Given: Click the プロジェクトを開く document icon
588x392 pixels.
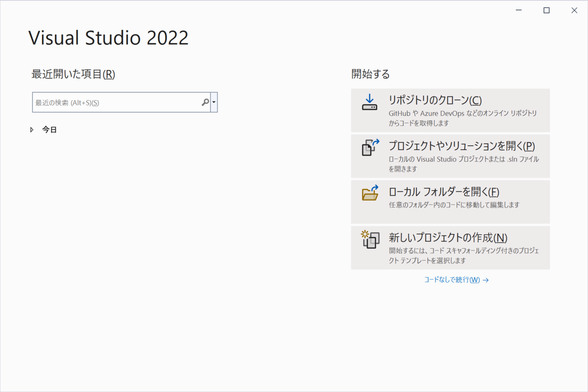Looking at the screenshot, I should [370, 147].
